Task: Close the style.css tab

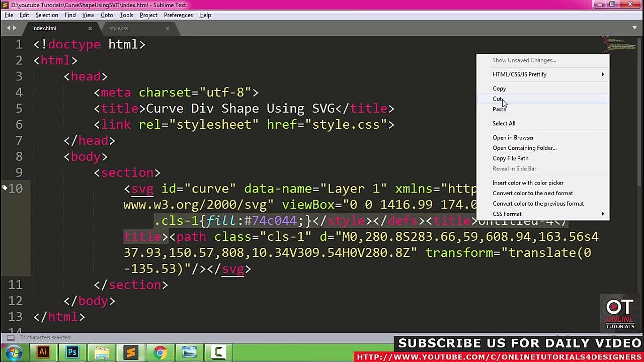Action: (168, 28)
